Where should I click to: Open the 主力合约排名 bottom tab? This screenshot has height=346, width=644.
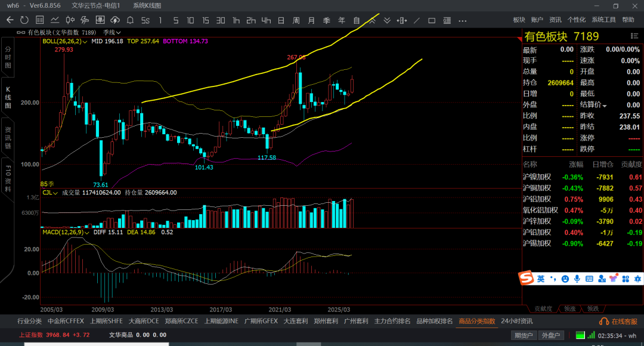tap(392, 321)
